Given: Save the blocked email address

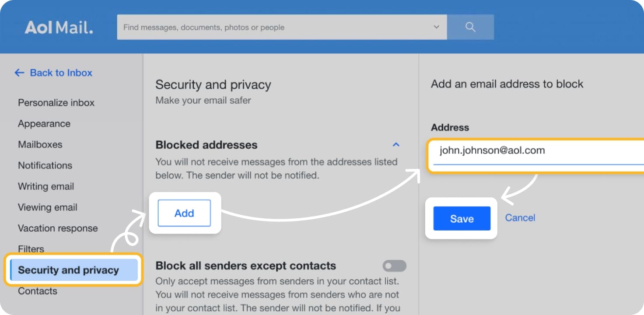Looking at the screenshot, I should point(461,218).
